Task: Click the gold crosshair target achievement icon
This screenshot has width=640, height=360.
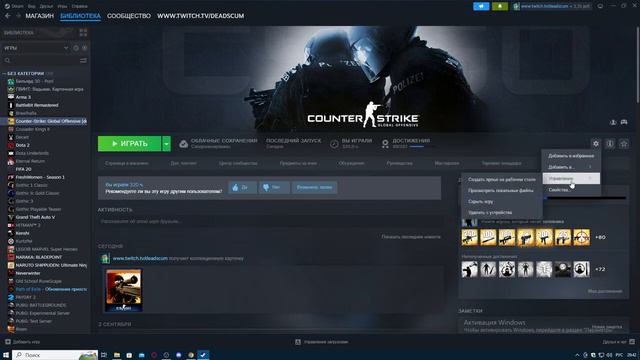Action: pos(582,237)
